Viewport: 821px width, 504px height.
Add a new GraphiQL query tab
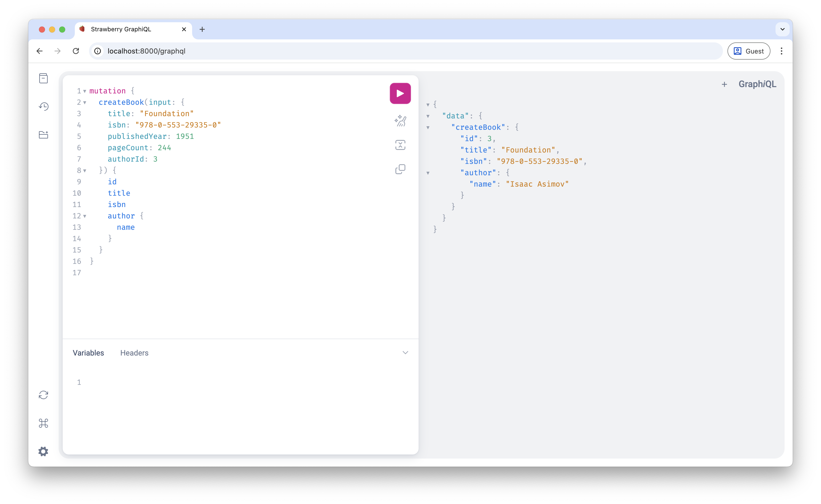(724, 84)
